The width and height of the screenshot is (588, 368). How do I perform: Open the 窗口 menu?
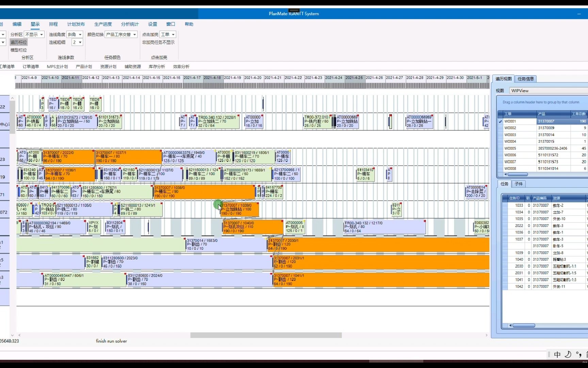coord(171,24)
